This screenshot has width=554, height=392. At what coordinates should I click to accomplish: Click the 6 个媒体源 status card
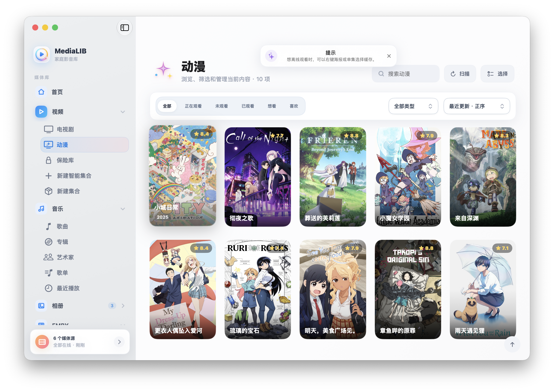[80, 342]
